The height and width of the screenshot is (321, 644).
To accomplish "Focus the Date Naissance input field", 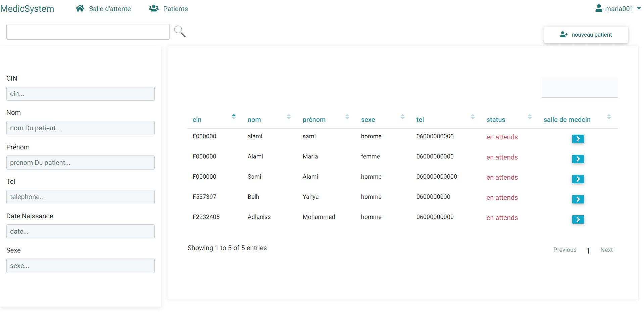I will pos(81,231).
